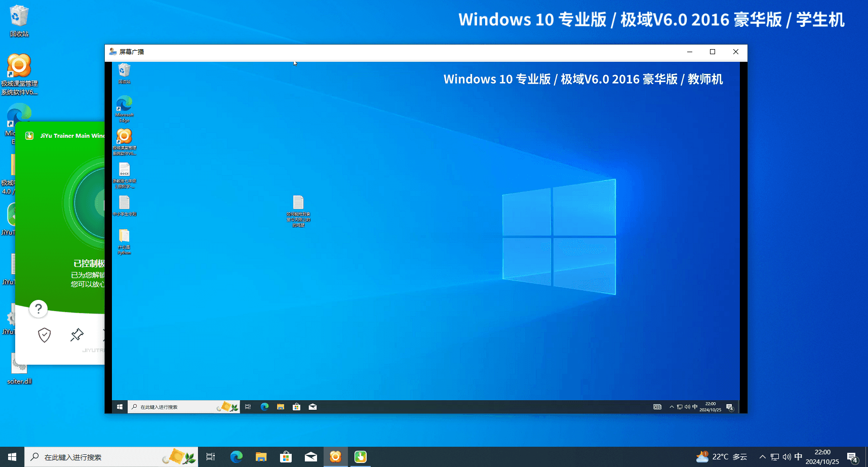Close the 屏幕广播 window

(736, 52)
